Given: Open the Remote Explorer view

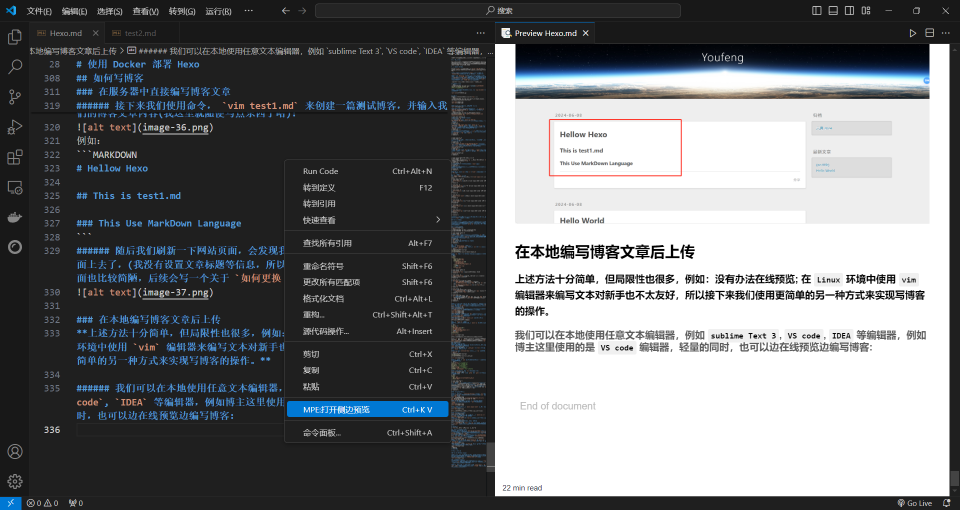Looking at the screenshot, I should pyautogui.click(x=15, y=187).
